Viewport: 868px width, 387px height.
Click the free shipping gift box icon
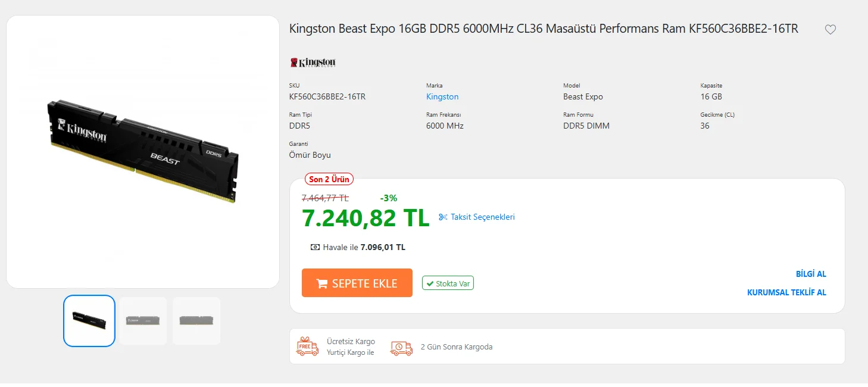tap(307, 347)
